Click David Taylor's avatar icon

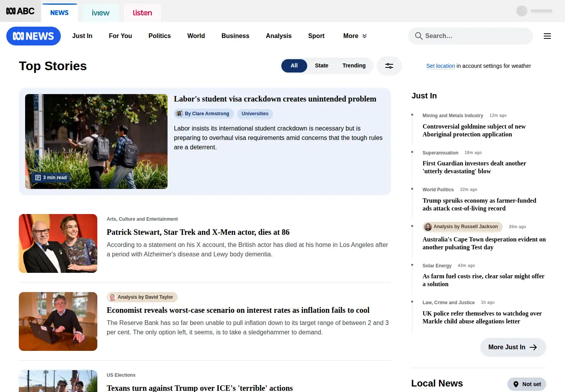(x=112, y=297)
